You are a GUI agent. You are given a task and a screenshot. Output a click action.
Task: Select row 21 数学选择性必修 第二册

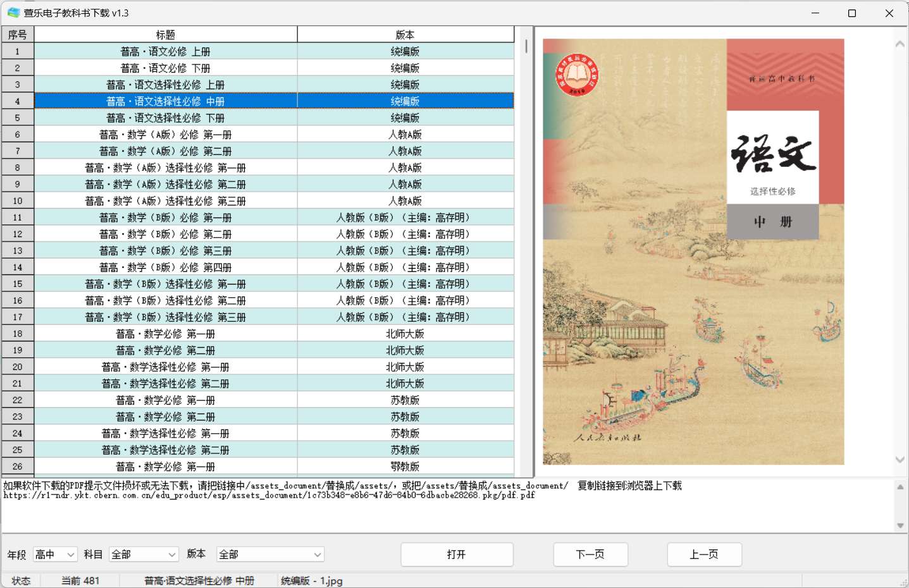[x=274, y=384]
